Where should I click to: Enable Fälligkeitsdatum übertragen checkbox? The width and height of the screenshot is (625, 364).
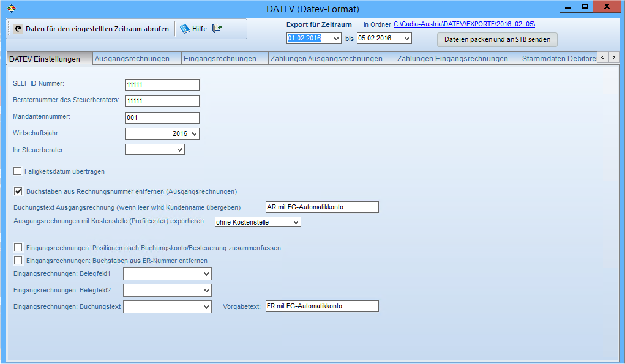(x=18, y=171)
